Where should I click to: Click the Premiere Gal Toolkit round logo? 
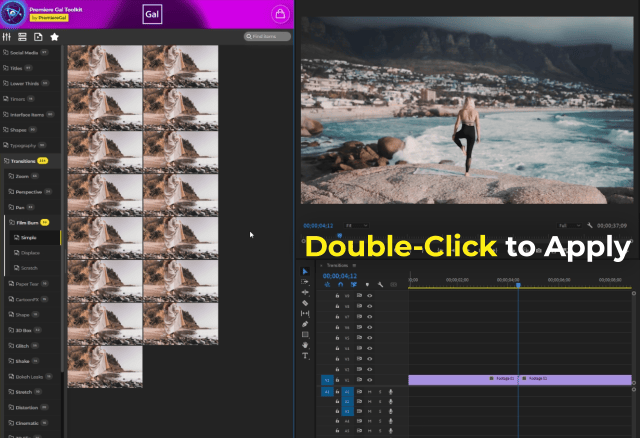click(x=13, y=13)
